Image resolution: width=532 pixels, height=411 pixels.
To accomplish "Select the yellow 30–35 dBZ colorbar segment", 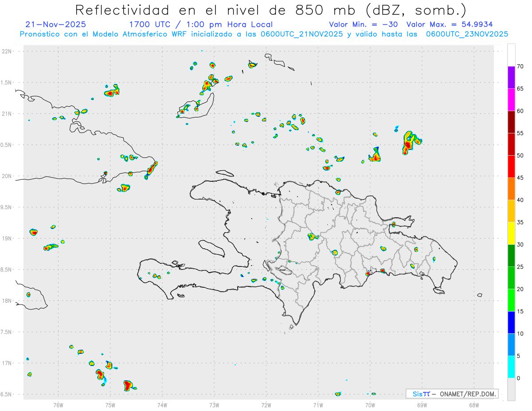I will (x=511, y=233).
